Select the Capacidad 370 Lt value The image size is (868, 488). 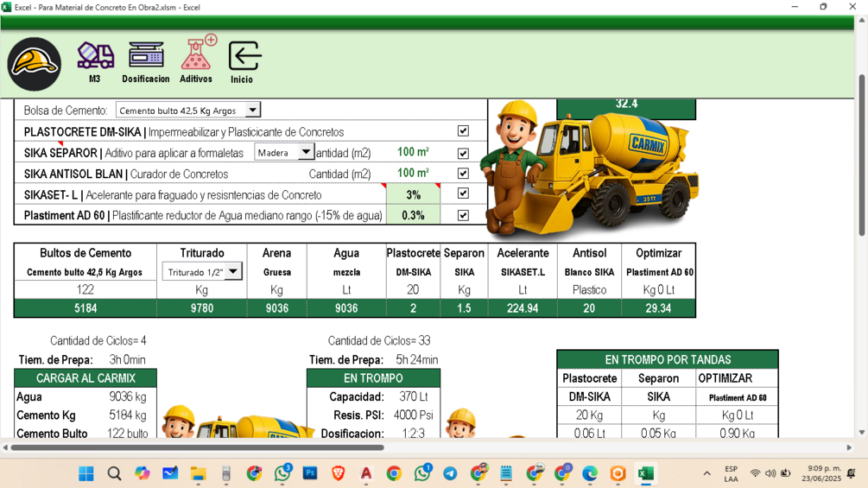point(414,396)
